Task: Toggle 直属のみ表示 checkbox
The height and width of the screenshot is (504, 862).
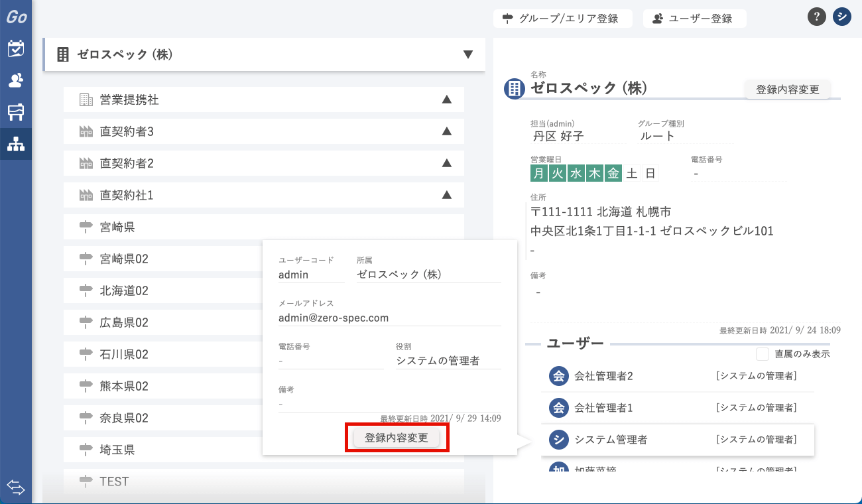Action: (x=763, y=354)
